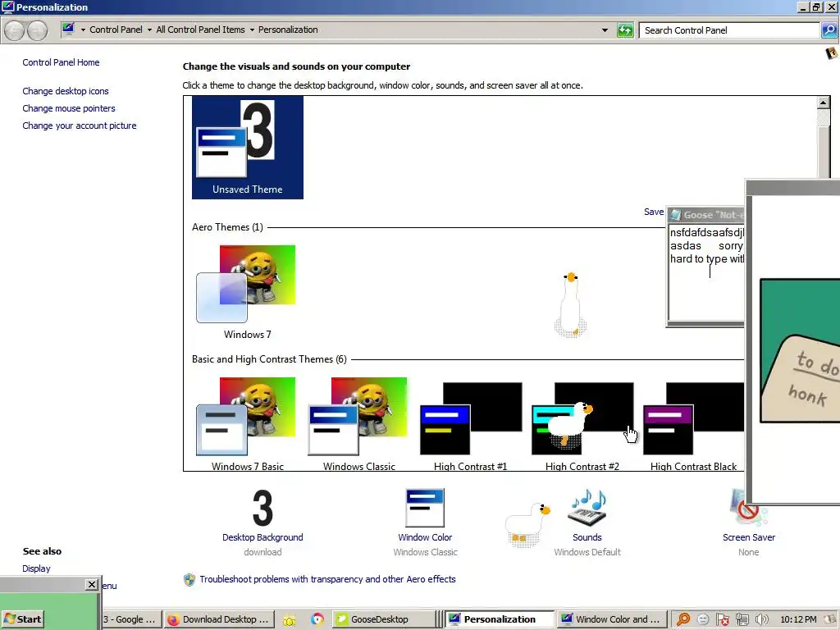The height and width of the screenshot is (630, 840).
Task: Open address bar history dropdown
Action: tap(605, 30)
